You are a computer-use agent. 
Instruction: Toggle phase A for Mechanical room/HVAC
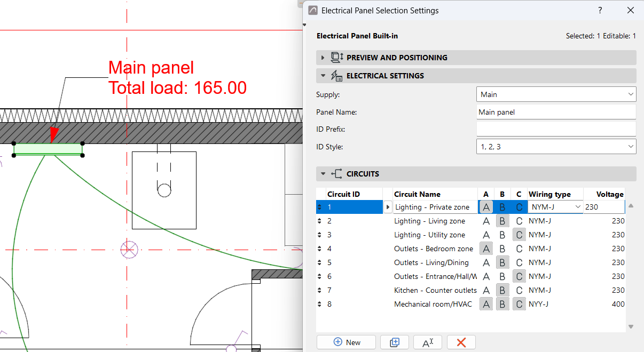click(486, 304)
